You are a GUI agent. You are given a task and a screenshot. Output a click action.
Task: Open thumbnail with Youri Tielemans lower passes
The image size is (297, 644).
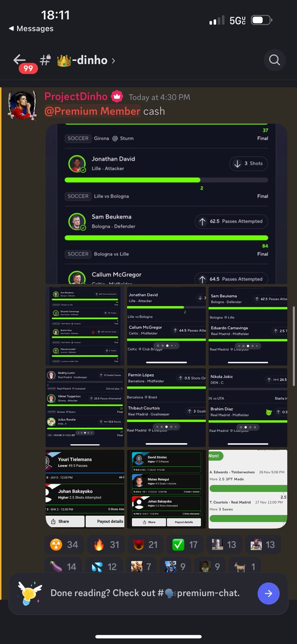click(x=85, y=489)
